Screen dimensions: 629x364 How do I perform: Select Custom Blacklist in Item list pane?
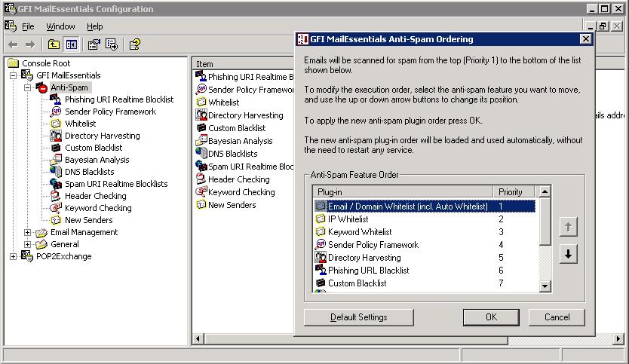[x=230, y=128]
